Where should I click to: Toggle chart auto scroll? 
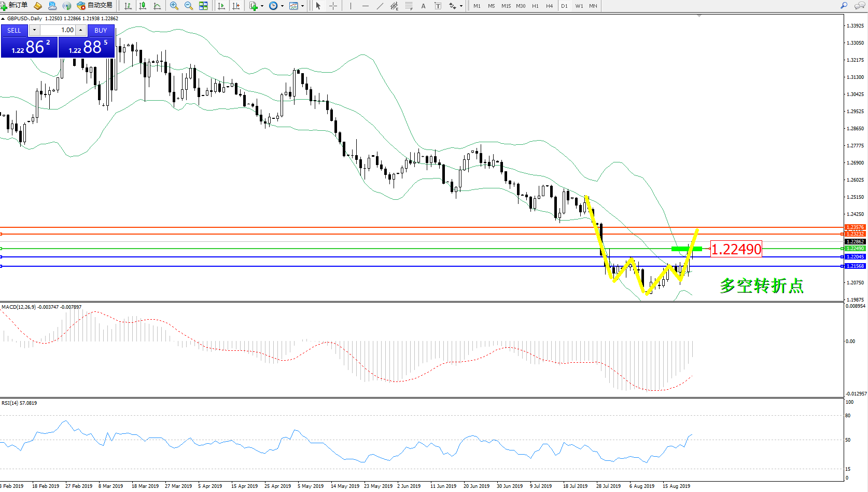[x=221, y=6]
